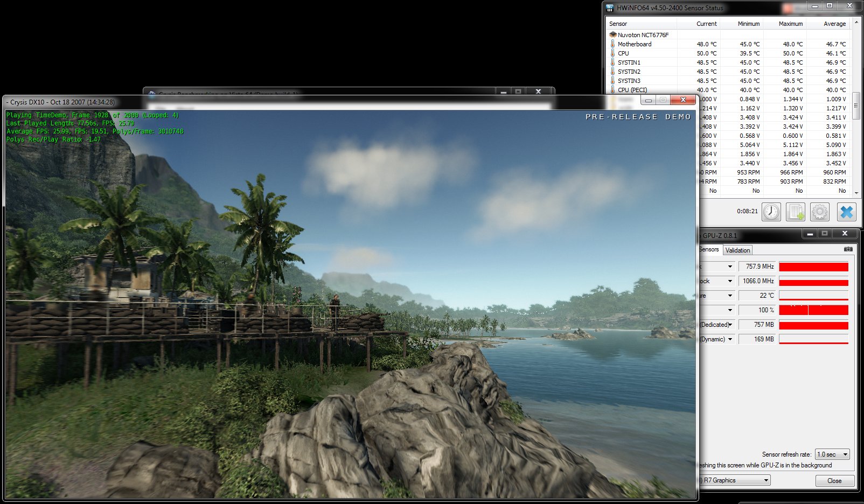Click the 0:08:21 elapsed time readout

(x=747, y=211)
